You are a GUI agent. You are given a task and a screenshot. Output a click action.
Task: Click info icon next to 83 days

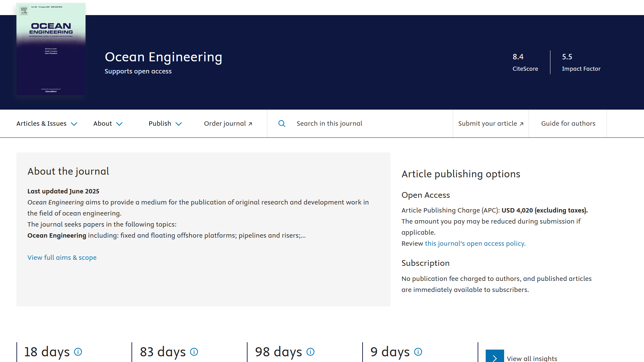click(194, 352)
